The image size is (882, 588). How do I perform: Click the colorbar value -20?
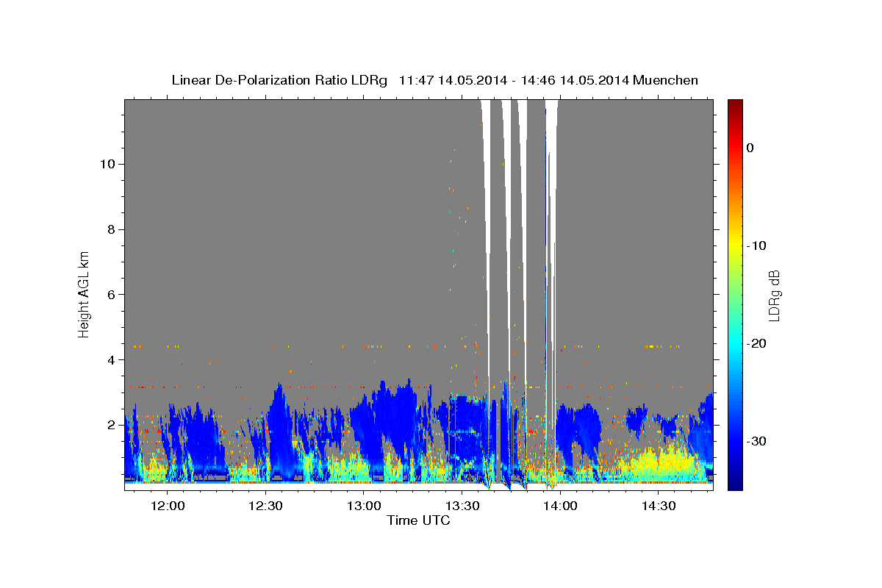point(756,343)
